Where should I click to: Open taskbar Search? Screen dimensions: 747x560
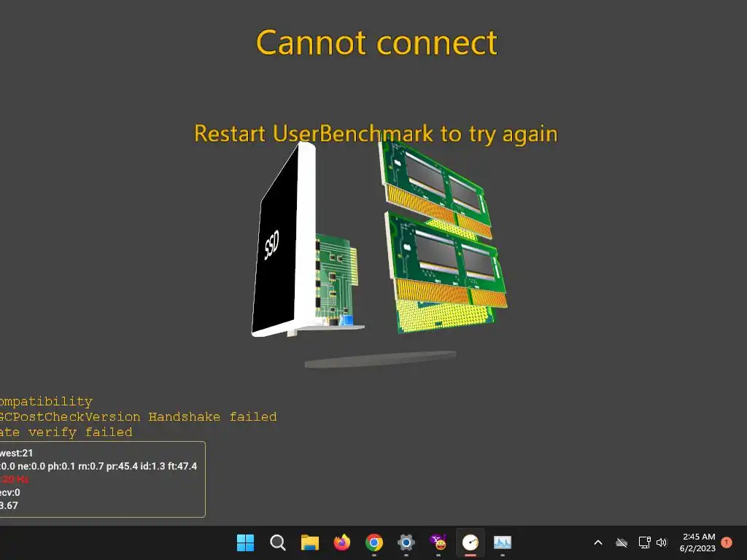[x=278, y=542]
